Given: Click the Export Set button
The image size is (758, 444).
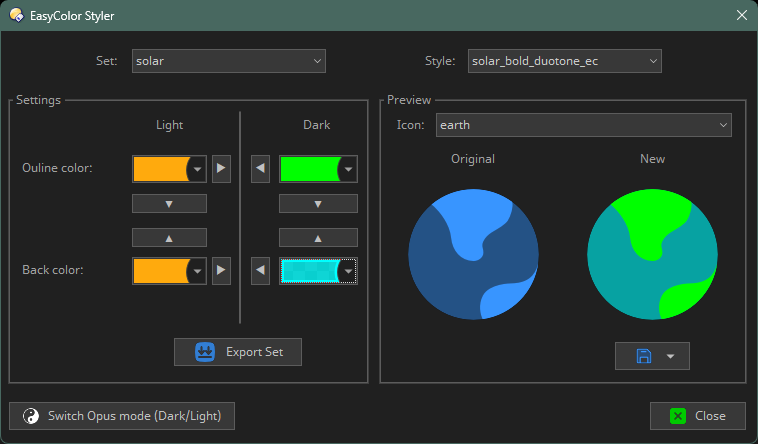Looking at the screenshot, I should click(x=238, y=352).
